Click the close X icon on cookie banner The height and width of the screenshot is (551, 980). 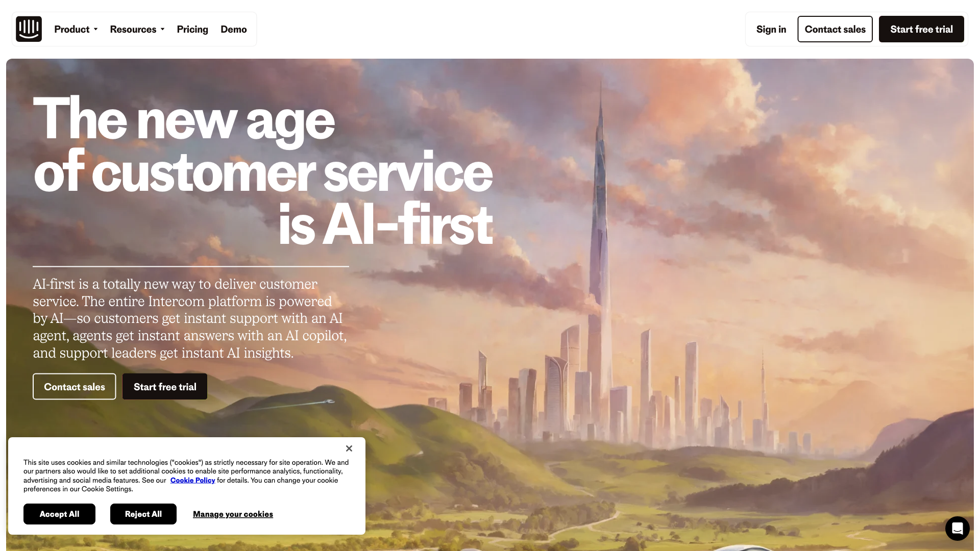click(x=349, y=448)
